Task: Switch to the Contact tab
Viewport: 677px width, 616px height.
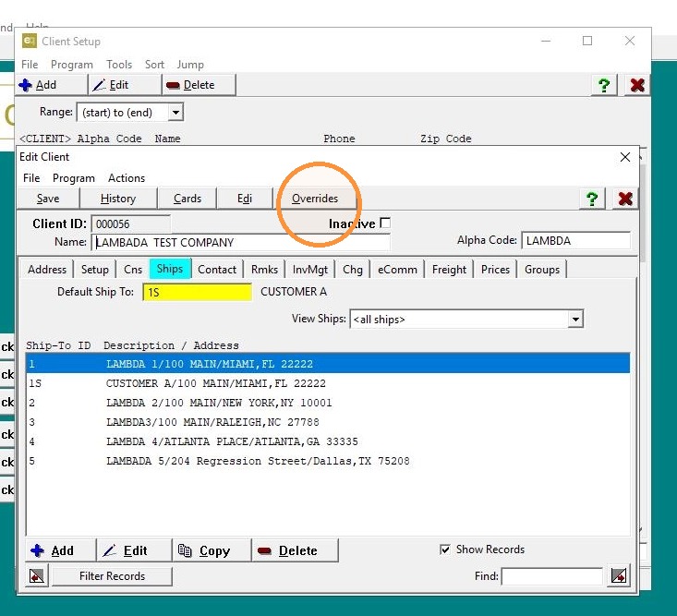Action: pyautogui.click(x=217, y=270)
